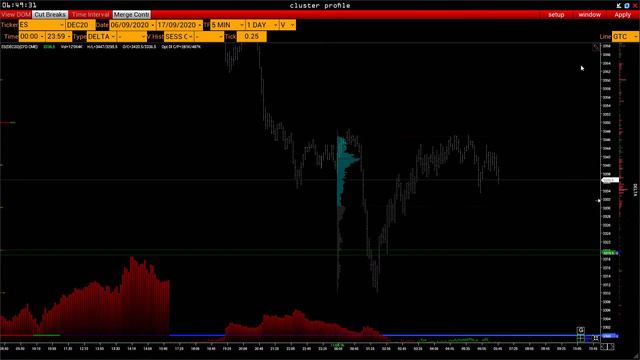The image size is (640, 360).
Task: Click the 0.25 tick field
Action: click(251, 36)
